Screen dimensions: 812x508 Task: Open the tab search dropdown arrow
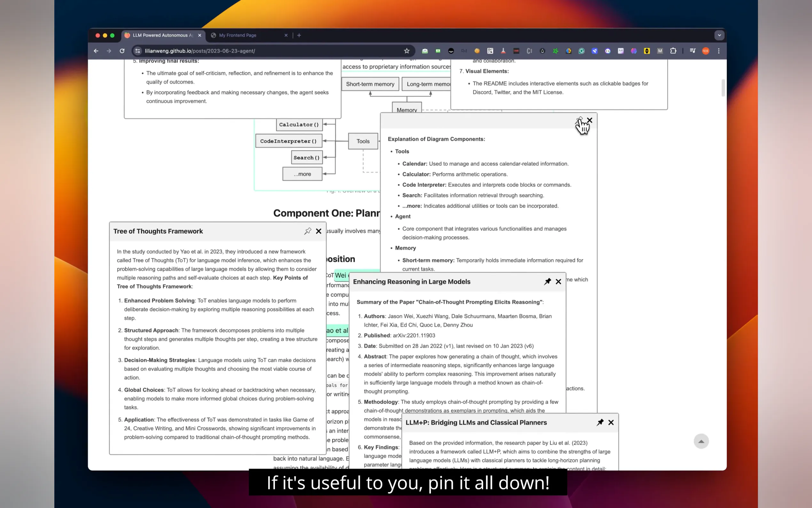[719, 35]
